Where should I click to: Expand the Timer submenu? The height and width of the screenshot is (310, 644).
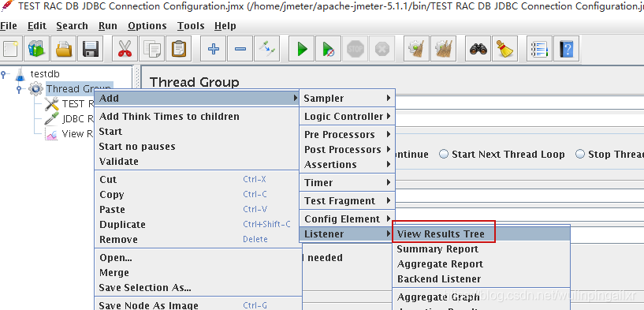coord(347,182)
